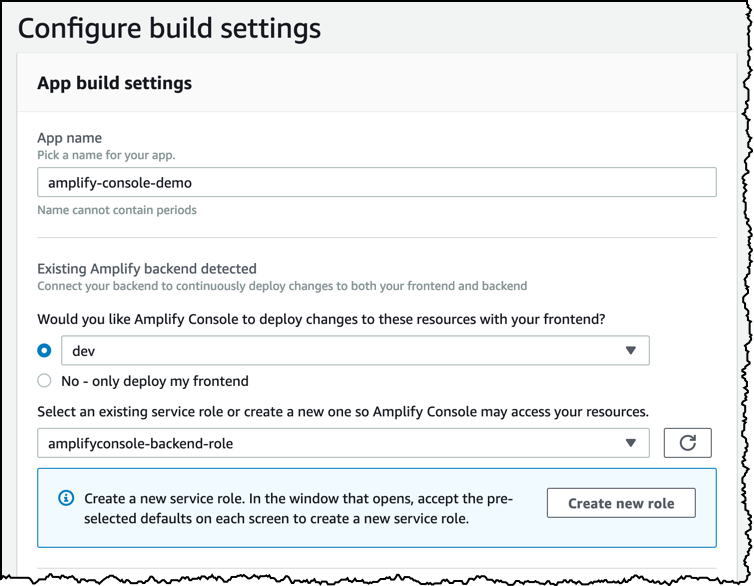Image resolution: width=754 pixels, height=586 pixels.
Task: Click the "Select an existing service role" instruction
Action: (343, 411)
